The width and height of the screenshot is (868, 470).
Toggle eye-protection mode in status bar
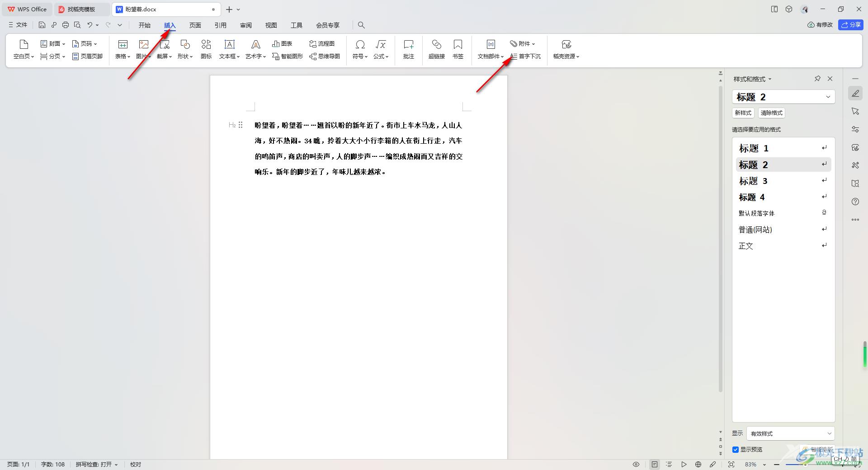[636, 464]
